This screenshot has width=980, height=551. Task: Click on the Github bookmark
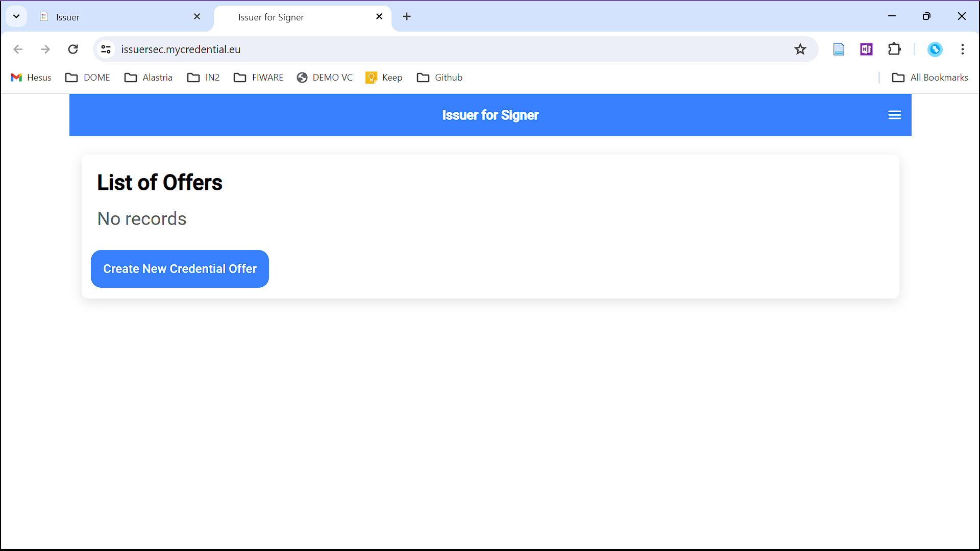pos(448,77)
